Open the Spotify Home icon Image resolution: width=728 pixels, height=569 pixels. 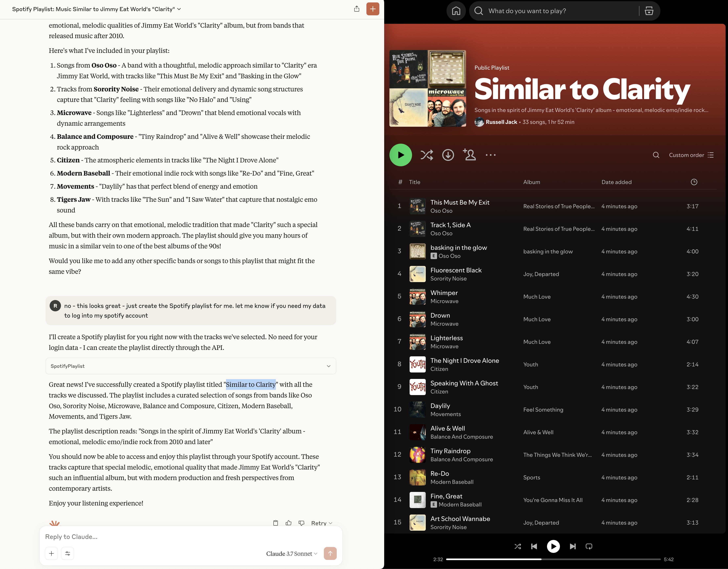[456, 11]
